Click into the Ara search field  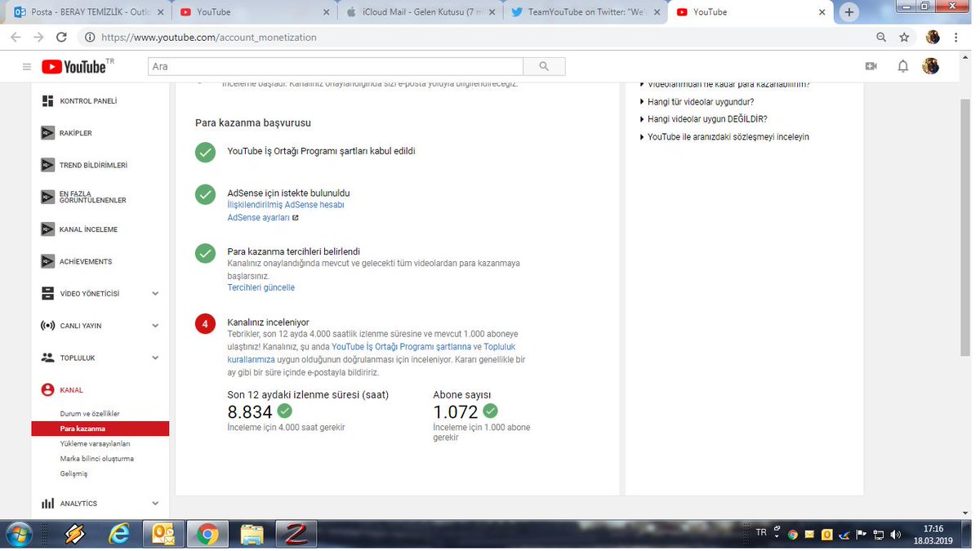tap(335, 66)
